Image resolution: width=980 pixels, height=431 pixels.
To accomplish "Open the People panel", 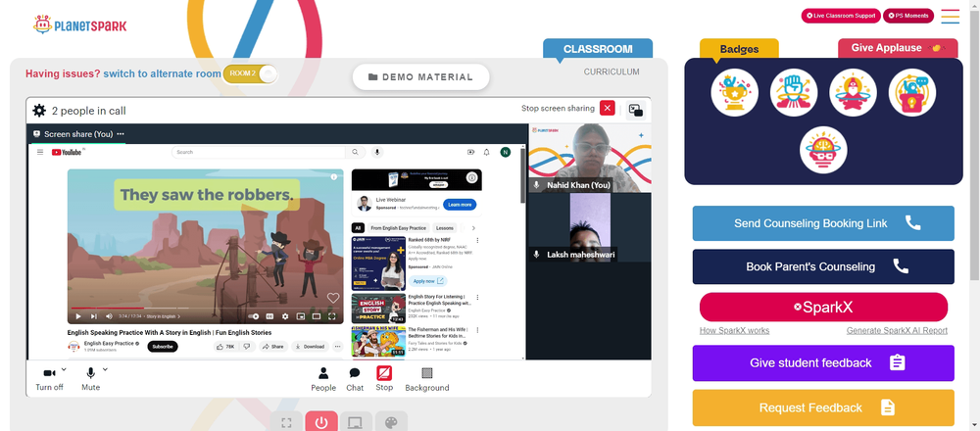I will pyautogui.click(x=323, y=378).
